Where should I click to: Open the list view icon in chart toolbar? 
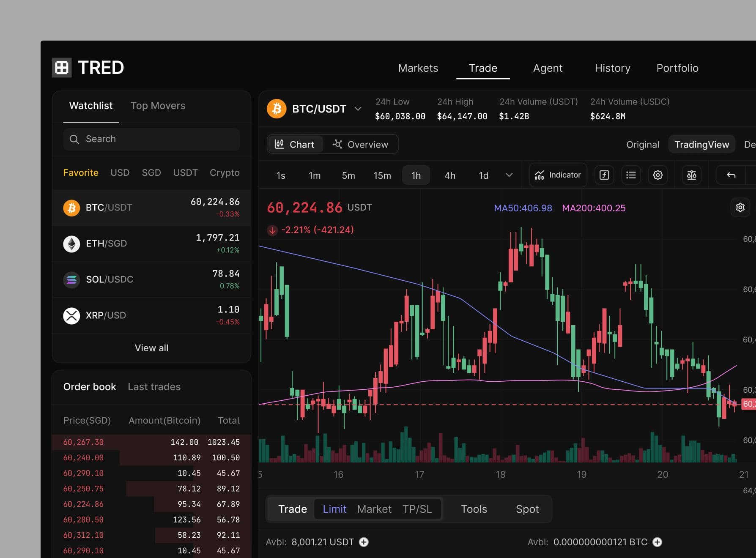pyautogui.click(x=631, y=175)
